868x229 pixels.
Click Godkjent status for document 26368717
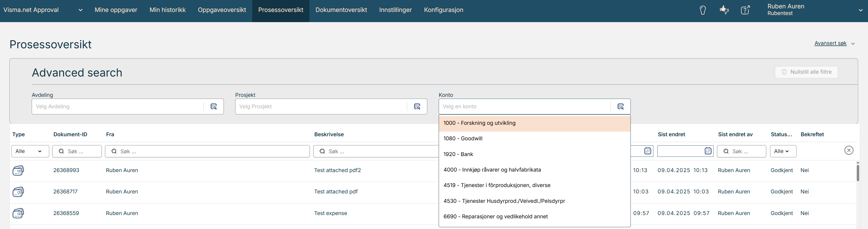coord(782,191)
